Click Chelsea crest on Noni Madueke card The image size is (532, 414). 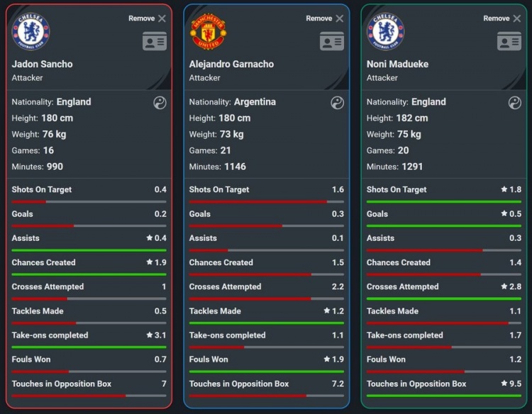(x=385, y=32)
